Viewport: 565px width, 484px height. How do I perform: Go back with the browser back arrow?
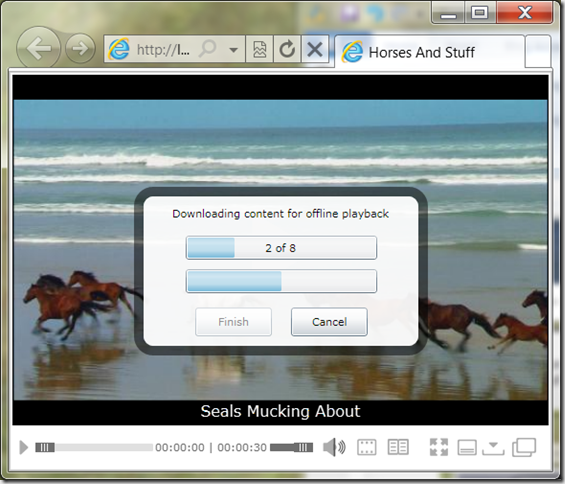tap(38, 48)
